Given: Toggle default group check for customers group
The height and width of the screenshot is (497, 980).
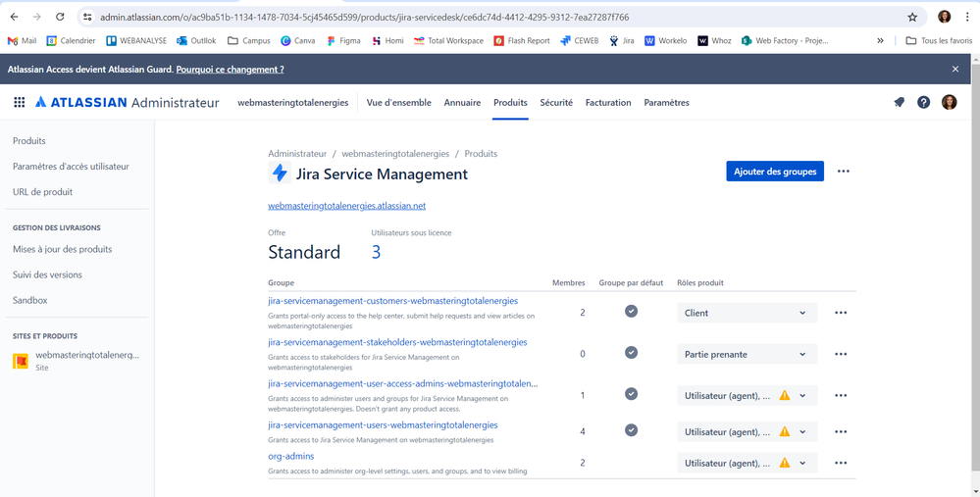Looking at the screenshot, I should click(631, 311).
